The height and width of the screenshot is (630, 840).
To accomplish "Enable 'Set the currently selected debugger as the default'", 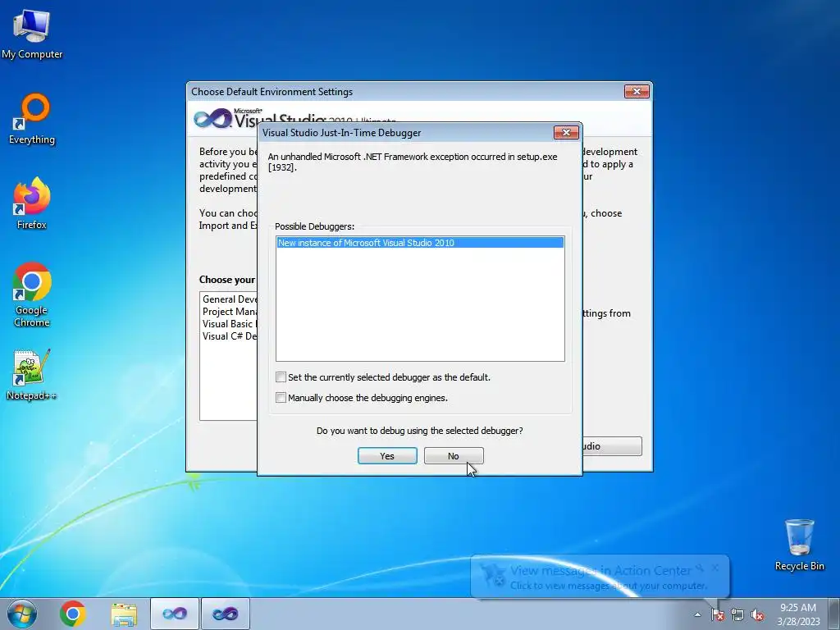I will click(281, 377).
